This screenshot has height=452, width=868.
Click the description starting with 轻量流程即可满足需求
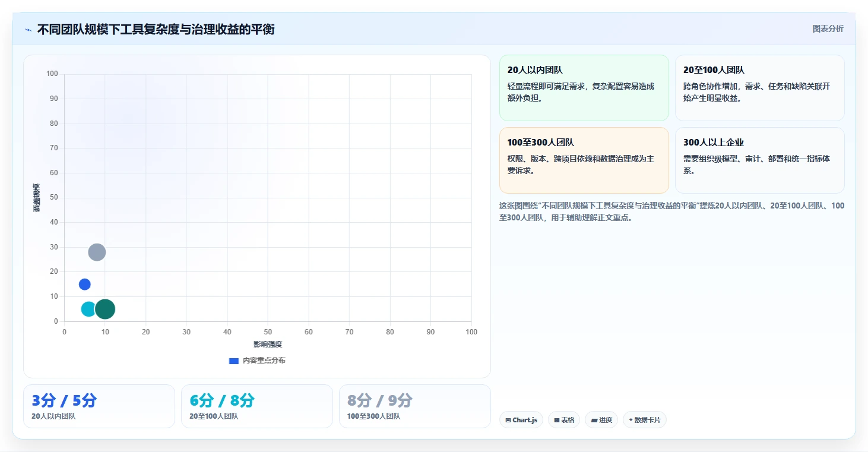[x=581, y=92]
